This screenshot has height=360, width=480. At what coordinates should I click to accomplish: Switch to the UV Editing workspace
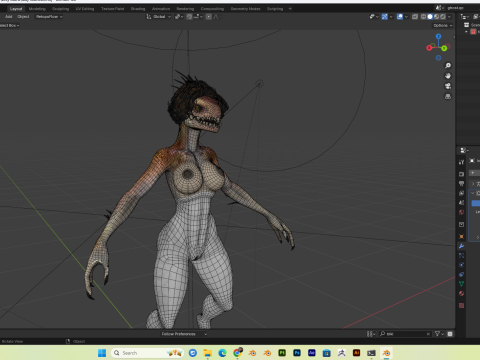click(85, 9)
